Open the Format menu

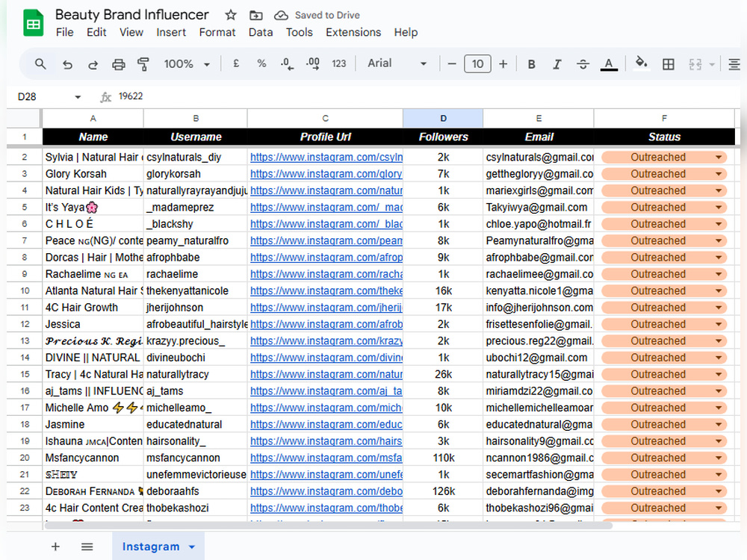217,32
